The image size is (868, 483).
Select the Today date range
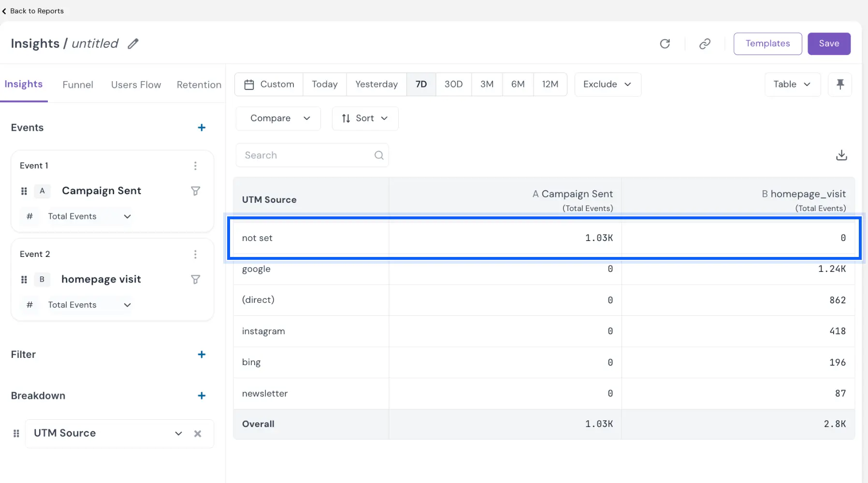pos(325,85)
